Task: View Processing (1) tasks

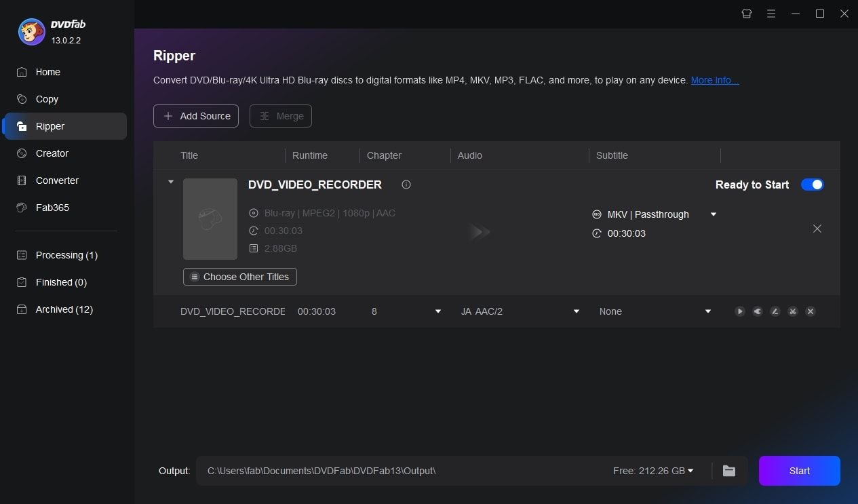Action: coord(65,255)
